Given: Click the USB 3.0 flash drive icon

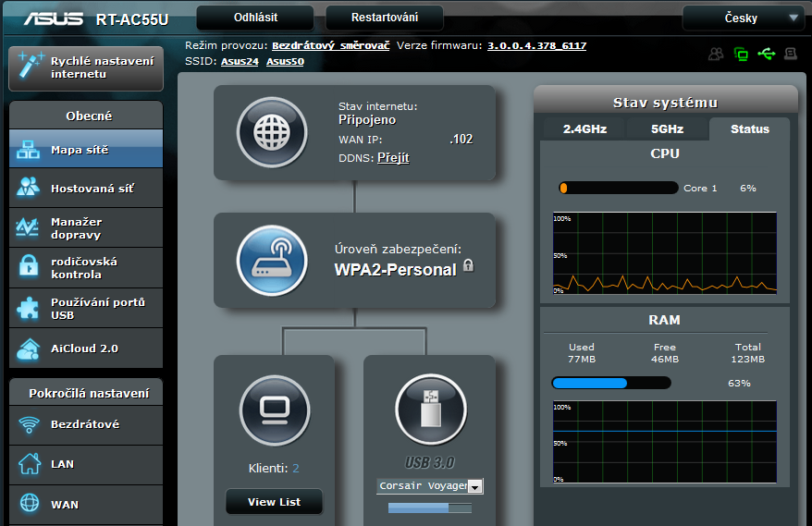Looking at the screenshot, I should point(430,410).
